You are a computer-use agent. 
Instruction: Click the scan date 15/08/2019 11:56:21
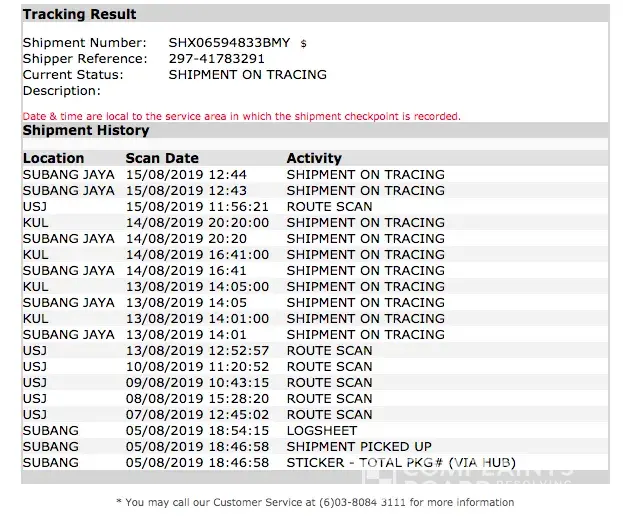[x=197, y=207]
